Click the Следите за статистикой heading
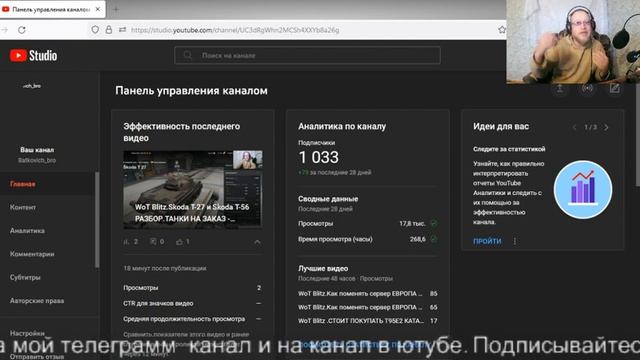Viewport: 640px width, 360px height. click(509, 149)
